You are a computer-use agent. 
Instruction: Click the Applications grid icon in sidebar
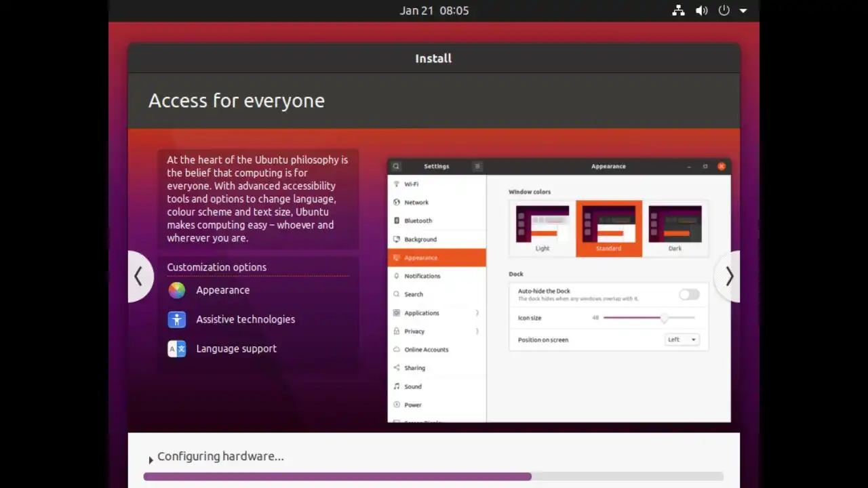point(397,312)
